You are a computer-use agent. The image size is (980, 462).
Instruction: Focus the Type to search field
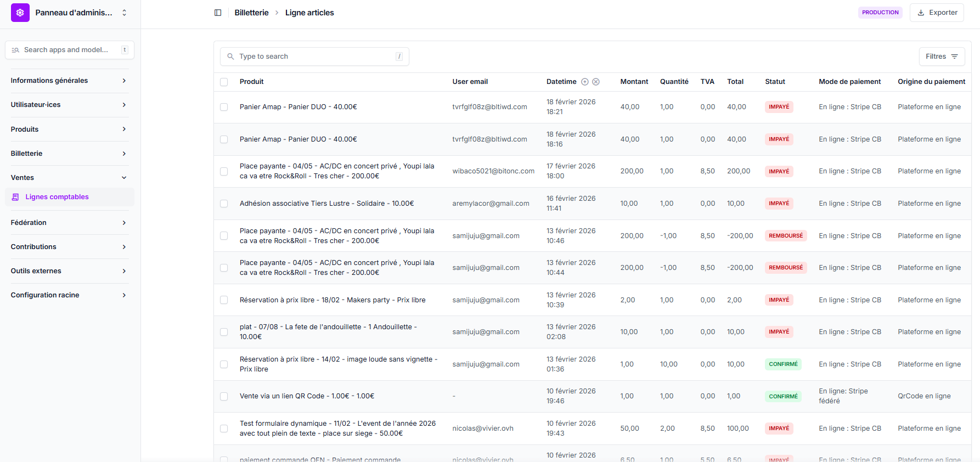tap(316, 57)
